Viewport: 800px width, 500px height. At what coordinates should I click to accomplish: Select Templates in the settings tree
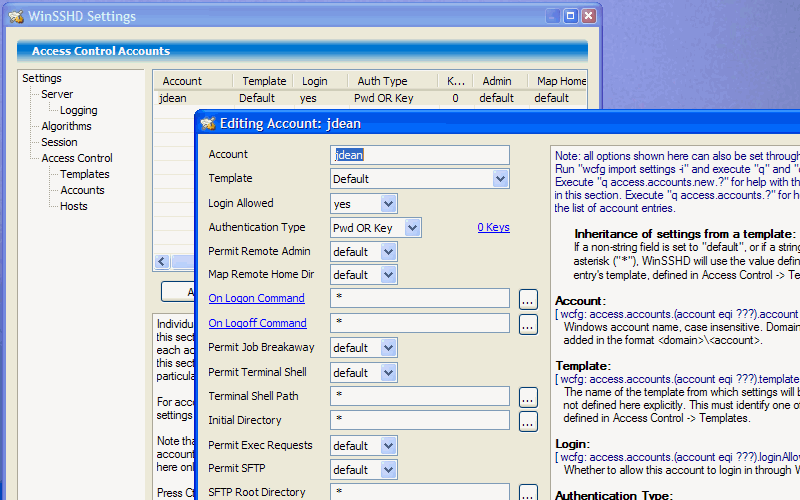click(x=85, y=174)
